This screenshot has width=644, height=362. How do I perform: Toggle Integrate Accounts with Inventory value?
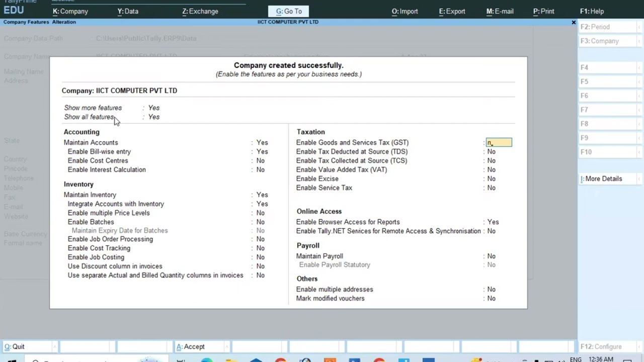[262, 204]
